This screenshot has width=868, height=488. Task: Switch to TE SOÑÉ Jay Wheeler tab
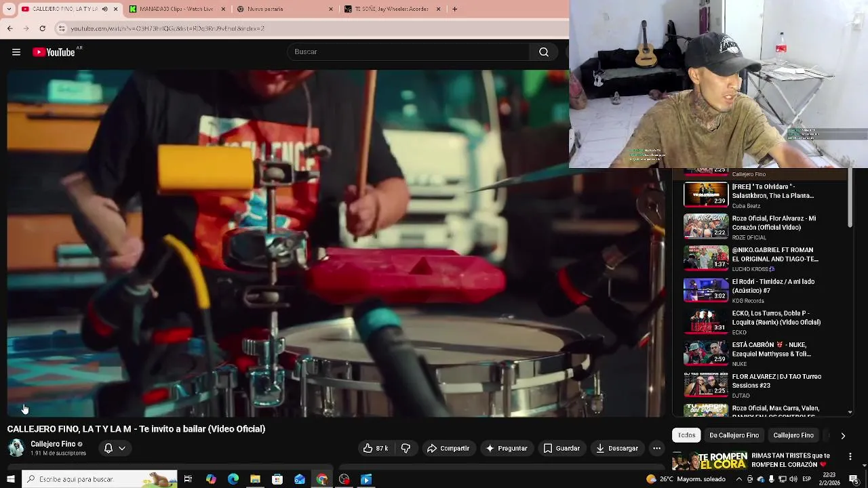click(x=392, y=9)
